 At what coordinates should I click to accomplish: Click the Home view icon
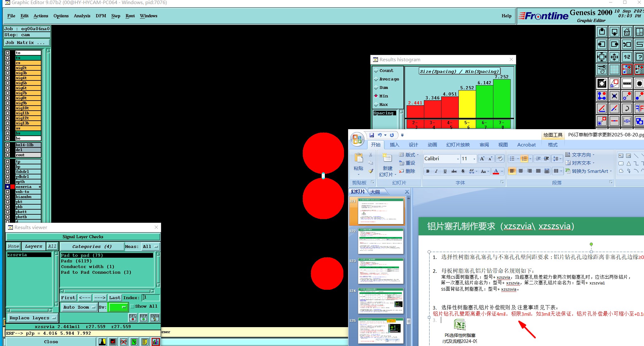tap(627, 32)
